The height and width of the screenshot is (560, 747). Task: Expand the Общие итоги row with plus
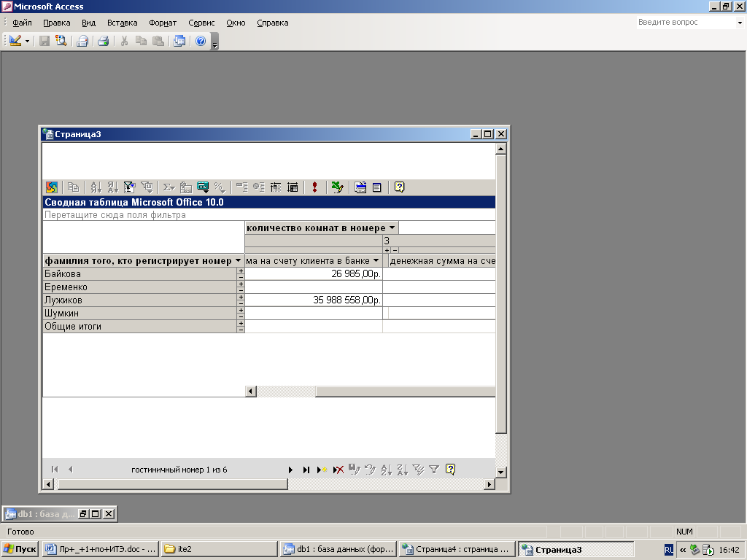(241, 323)
